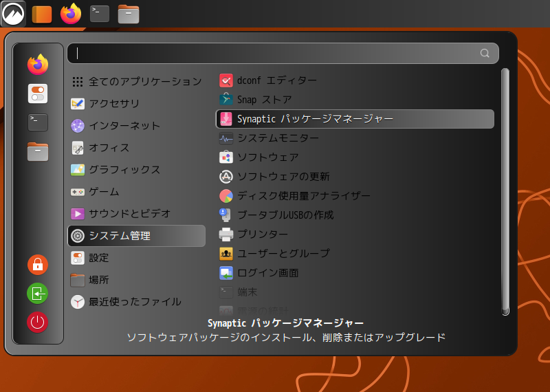Image resolution: width=550 pixels, height=392 pixels.
Task: Launch ログイン画面 settings
Action: coord(355,272)
